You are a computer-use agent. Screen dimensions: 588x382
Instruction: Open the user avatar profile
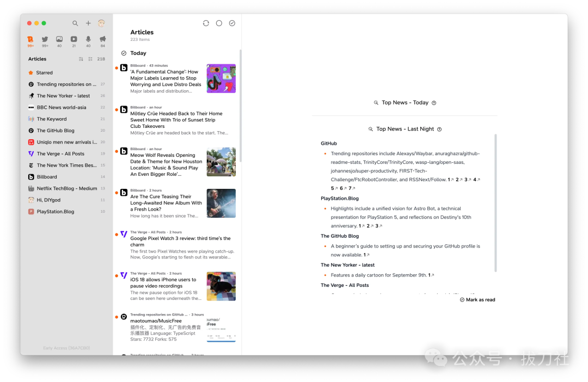(x=101, y=23)
